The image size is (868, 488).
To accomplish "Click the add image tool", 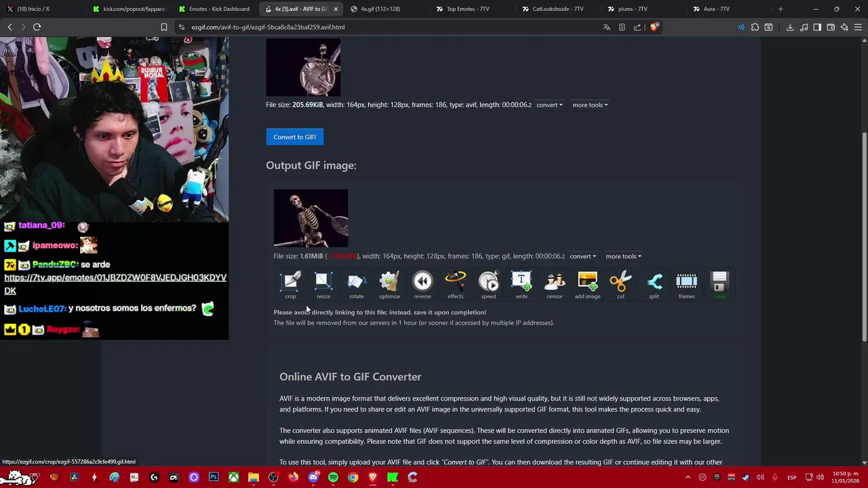I will tap(587, 285).
